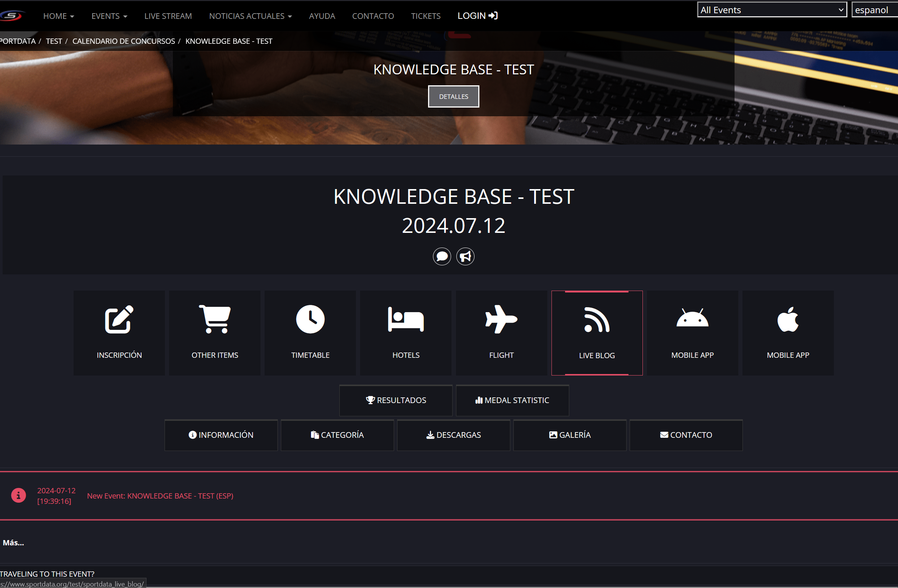Open the Live Blog feed icon
The height and width of the screenshot is (588, 898).
597,320
